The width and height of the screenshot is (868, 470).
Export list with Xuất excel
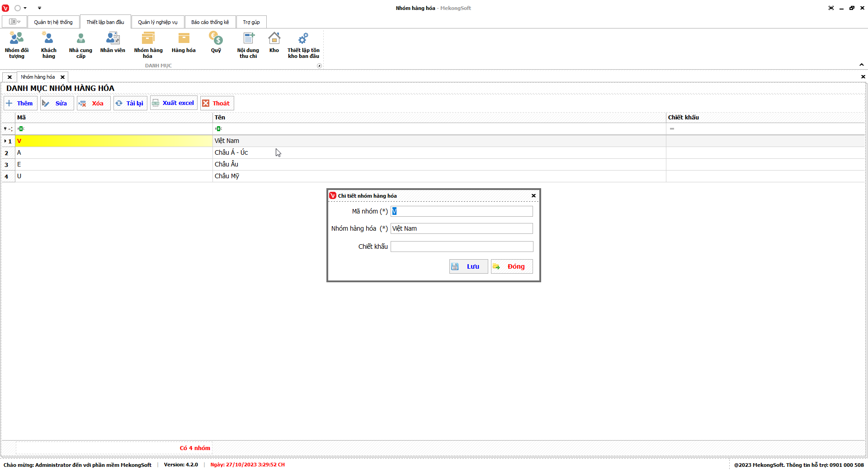(174, 103)
